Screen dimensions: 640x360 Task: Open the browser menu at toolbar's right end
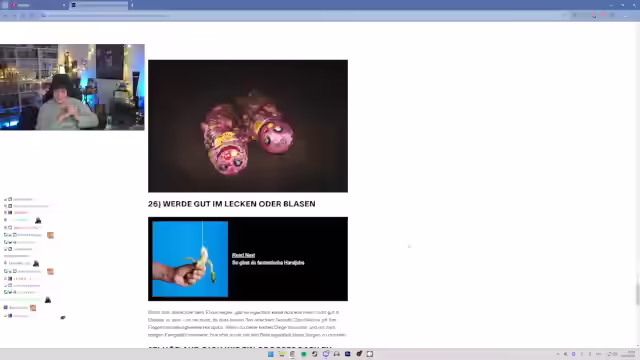click(625, 16)
